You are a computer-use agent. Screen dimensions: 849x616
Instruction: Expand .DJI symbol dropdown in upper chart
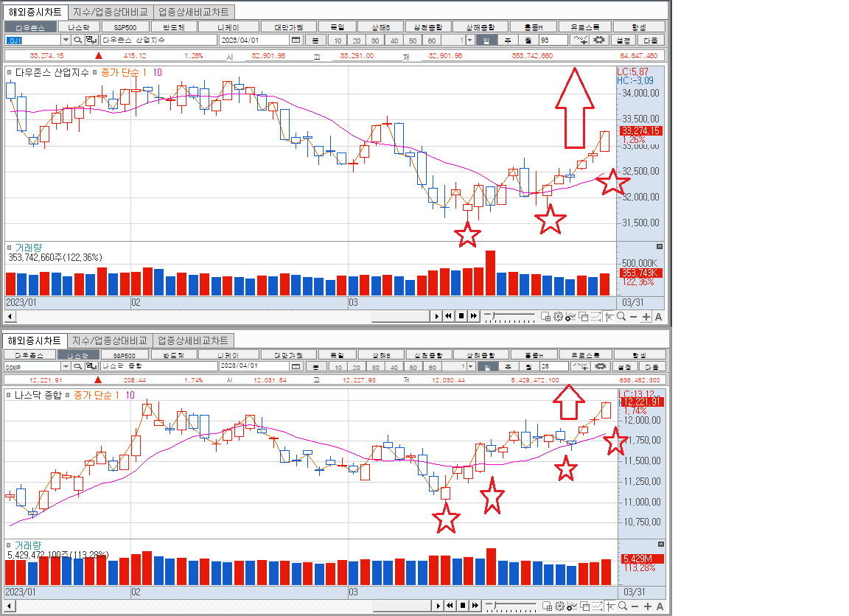(66, 40)
